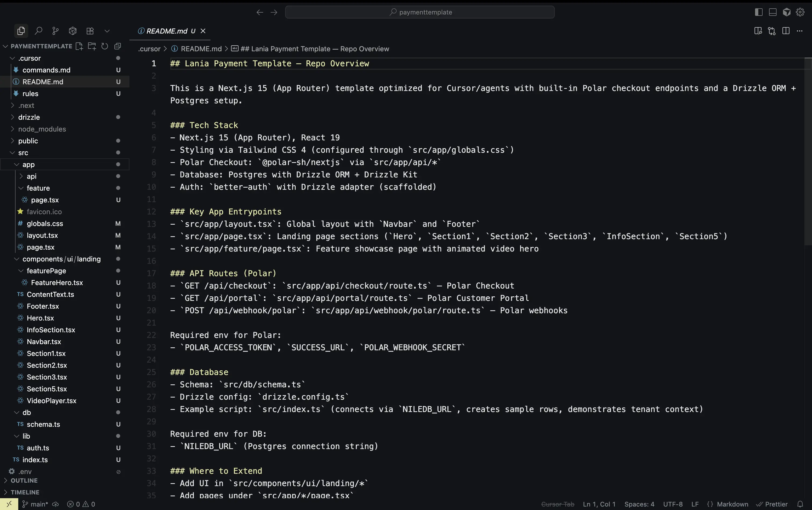
Task: Open the Search view icon
Action: 38,31
